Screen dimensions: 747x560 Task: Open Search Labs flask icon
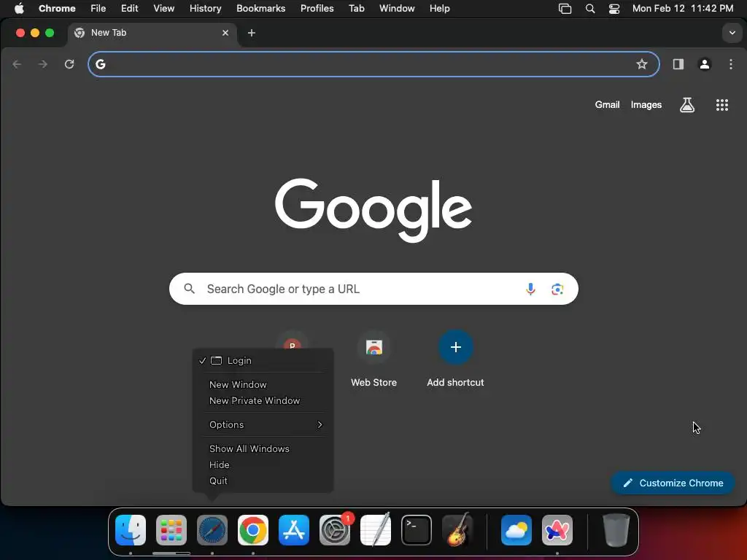pyautogui.click(x=687, y=105)
